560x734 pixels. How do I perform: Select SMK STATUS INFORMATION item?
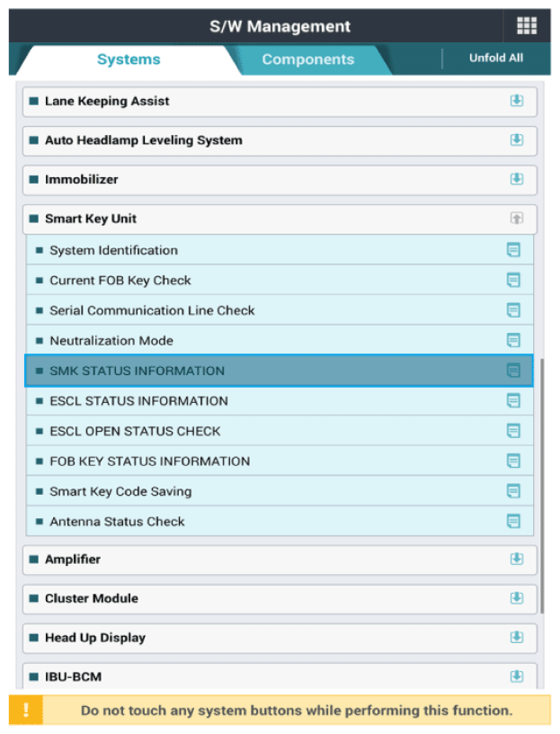point(270,371)
